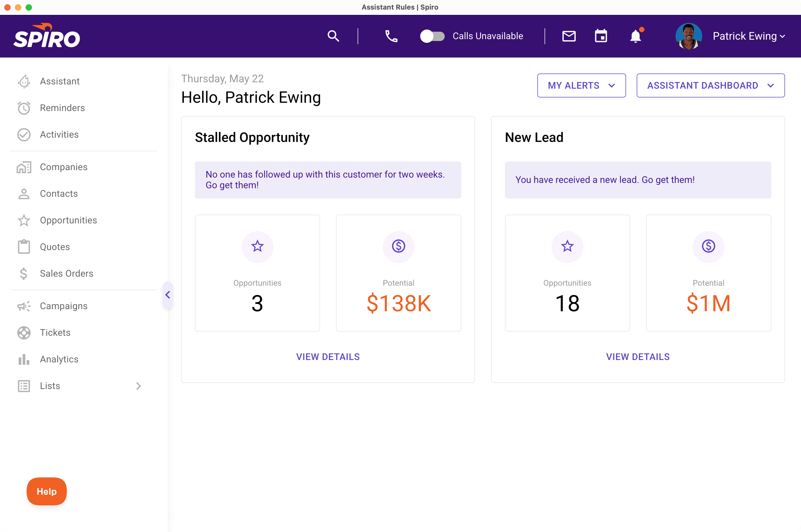The image size is (801, 532).
Task: Open the Contacts section
Action: 59,194
